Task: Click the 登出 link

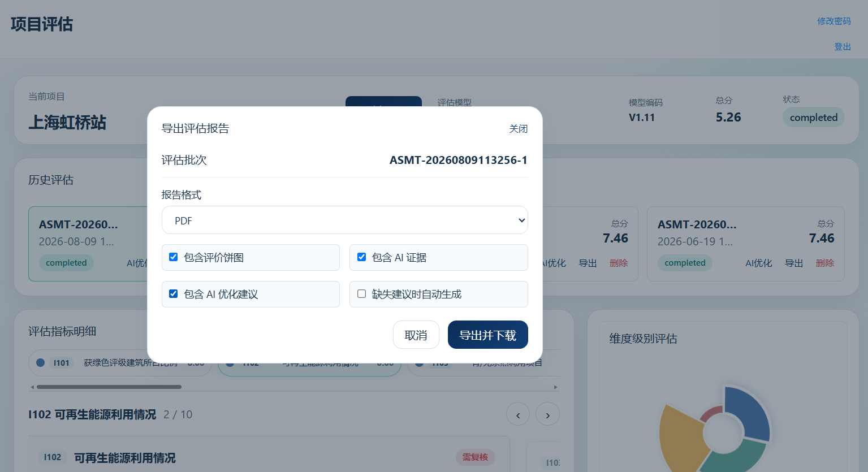Action: 843,46
